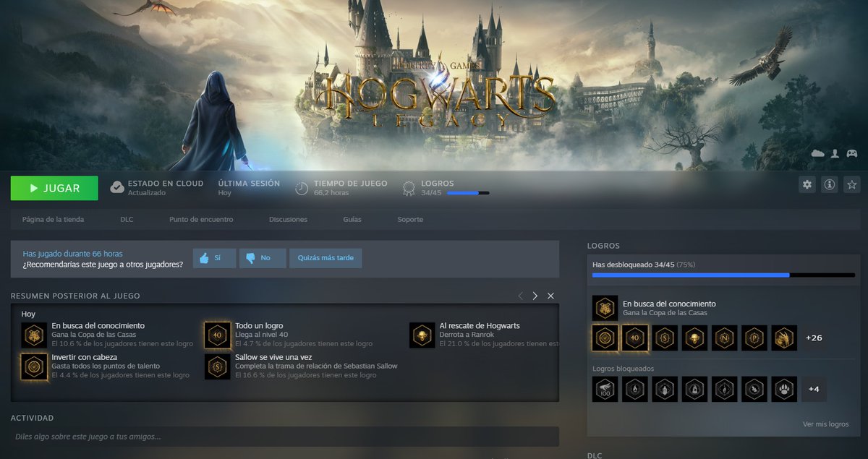Click the Al rescate de Hogwarts goblin icon in summary
This screenshot has height=459, width=868.
[422, 335]
